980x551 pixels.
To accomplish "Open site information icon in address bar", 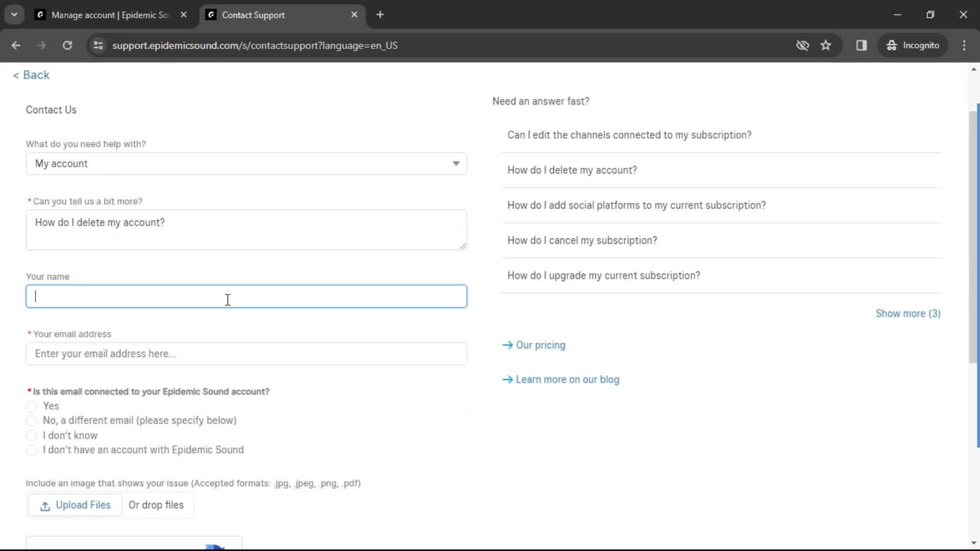I will pos(98,45).
